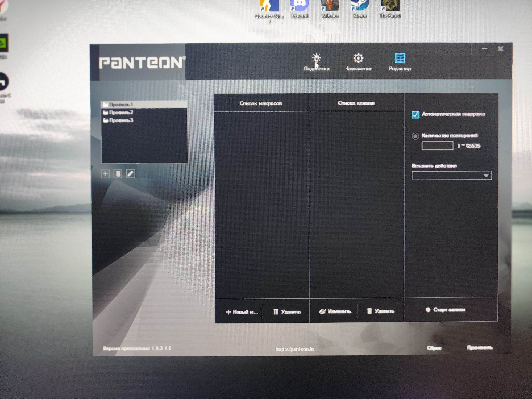Select Профиль 1 in profile list
The width and height of the screenshot is (532, 399).
[144, 104]
